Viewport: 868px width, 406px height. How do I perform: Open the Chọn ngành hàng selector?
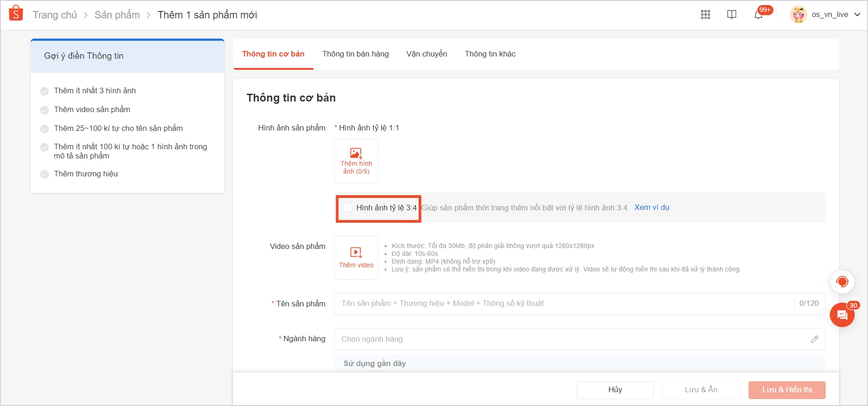(x=579, y=339)
